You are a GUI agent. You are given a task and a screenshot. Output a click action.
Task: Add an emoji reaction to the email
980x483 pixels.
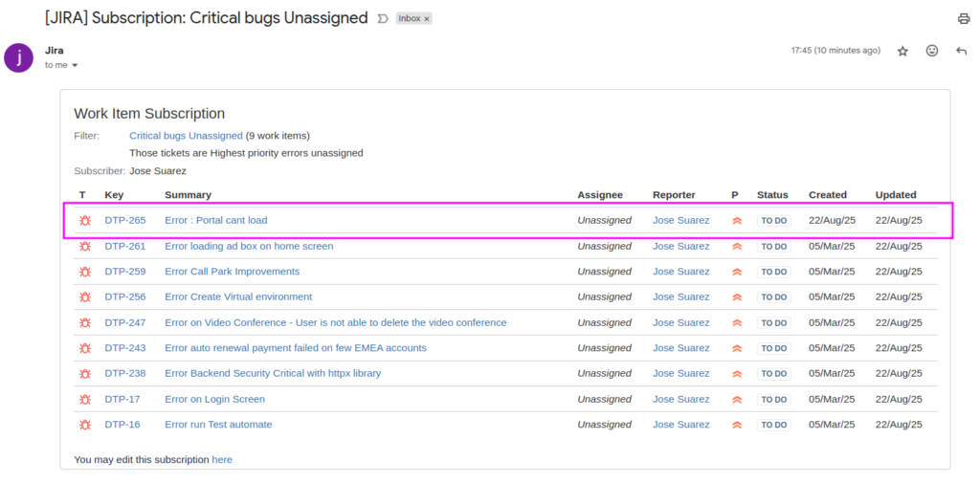(932, 51)
